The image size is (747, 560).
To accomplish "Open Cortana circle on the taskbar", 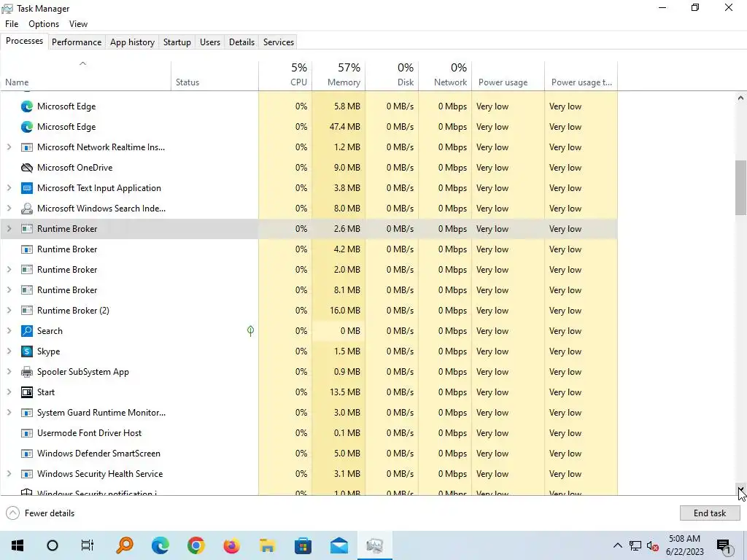I will click(53, 545).
